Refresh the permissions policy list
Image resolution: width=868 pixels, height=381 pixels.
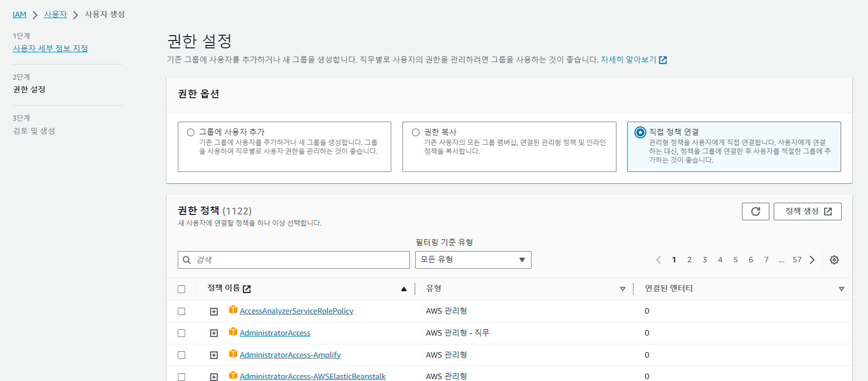755,212
